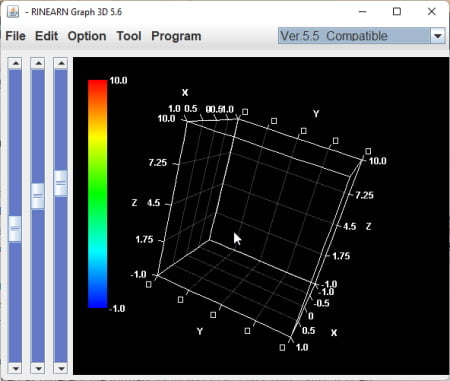Viewport: 450px width, 381px height.
Task: Click down arrow of second scrollbar
Action: (x=38, y=368)
